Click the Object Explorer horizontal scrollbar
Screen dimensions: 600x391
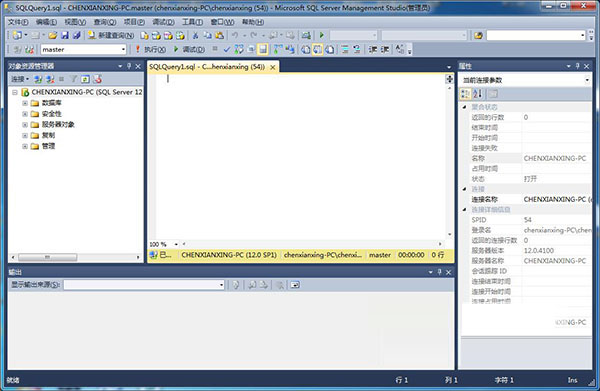pos(76,257)
